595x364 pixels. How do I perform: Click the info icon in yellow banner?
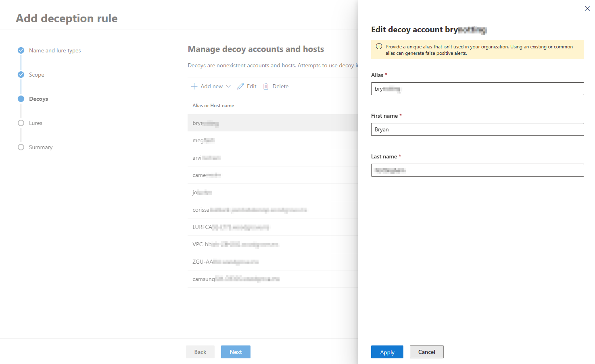coord(379,46)
